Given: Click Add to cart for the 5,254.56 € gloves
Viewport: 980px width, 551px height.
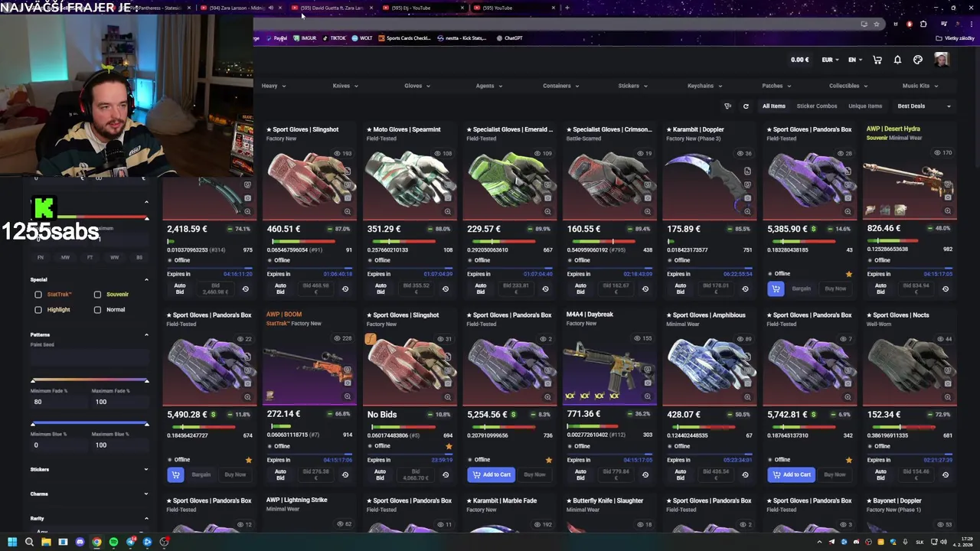Looking at the screenshot, I should (491, 474).
